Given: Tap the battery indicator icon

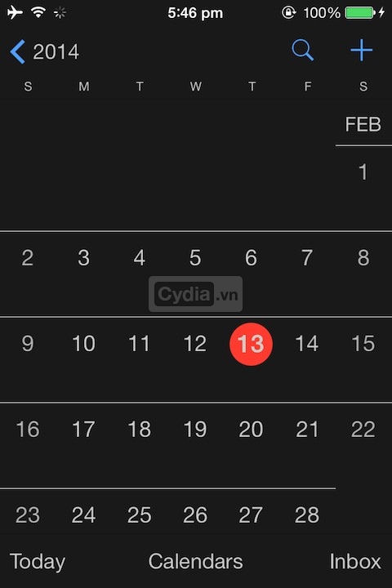Looking at the screenshot, I should tap(359, 13).
